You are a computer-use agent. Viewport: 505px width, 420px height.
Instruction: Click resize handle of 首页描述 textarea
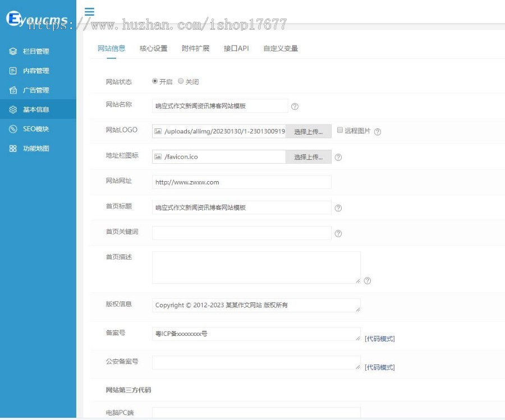358,281
